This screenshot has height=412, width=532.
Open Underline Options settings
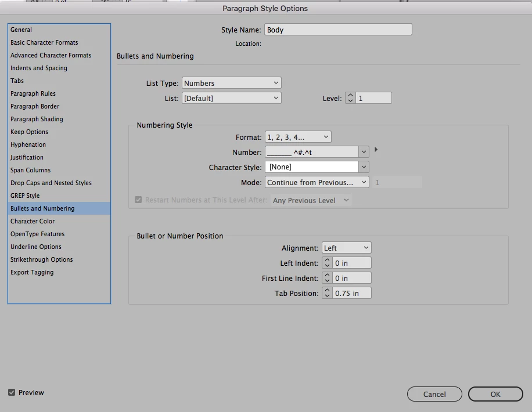tap(59, 247)
